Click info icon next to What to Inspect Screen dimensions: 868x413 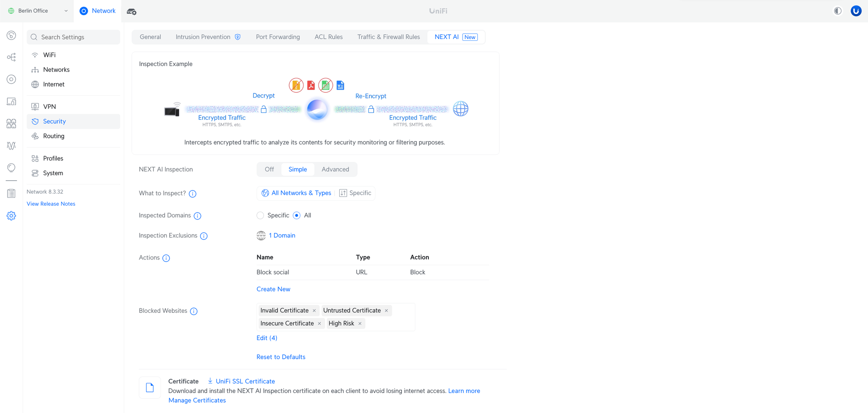point(193,194)
